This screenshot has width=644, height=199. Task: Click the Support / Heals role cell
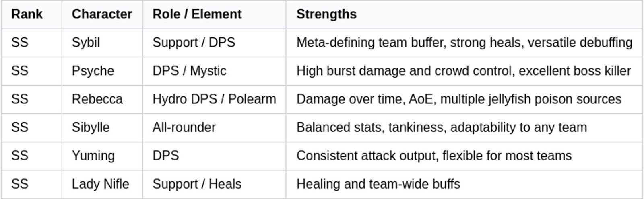(197, 184)
